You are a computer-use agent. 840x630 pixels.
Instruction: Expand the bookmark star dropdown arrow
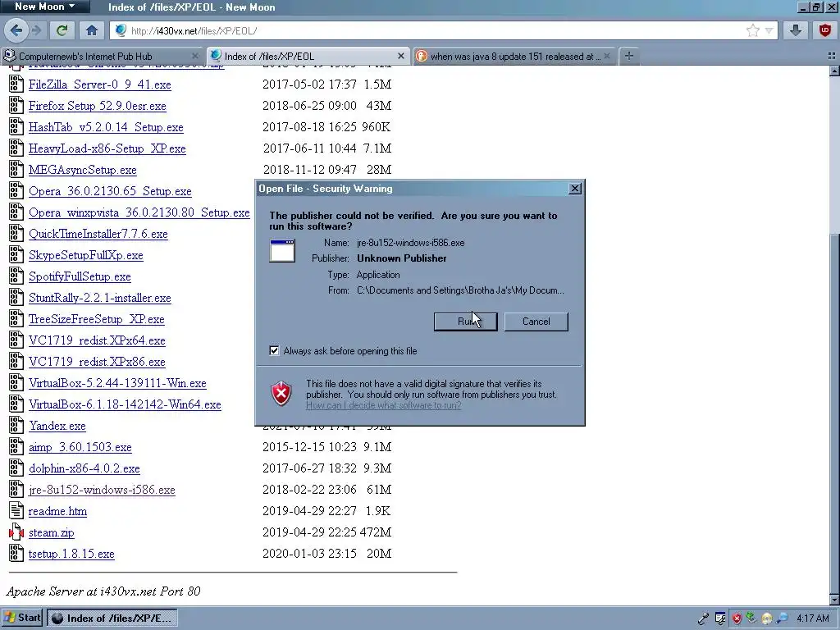pos(769,30)
